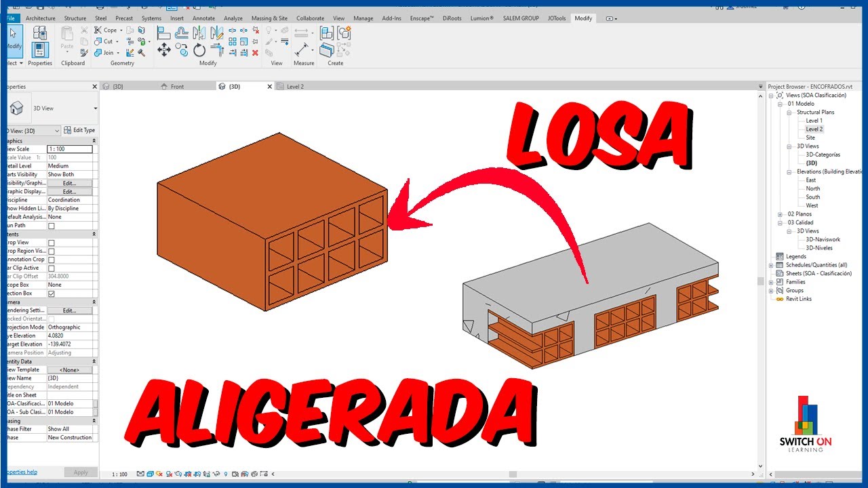Open the Properties help link

(x=22, y=472)
